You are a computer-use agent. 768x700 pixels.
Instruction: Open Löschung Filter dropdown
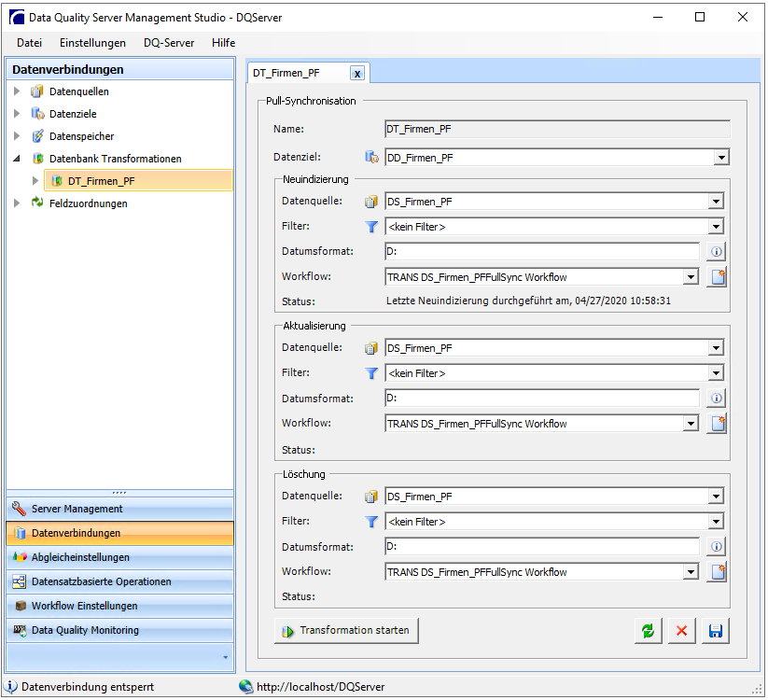pyautogui.click(x=716, y=522)
